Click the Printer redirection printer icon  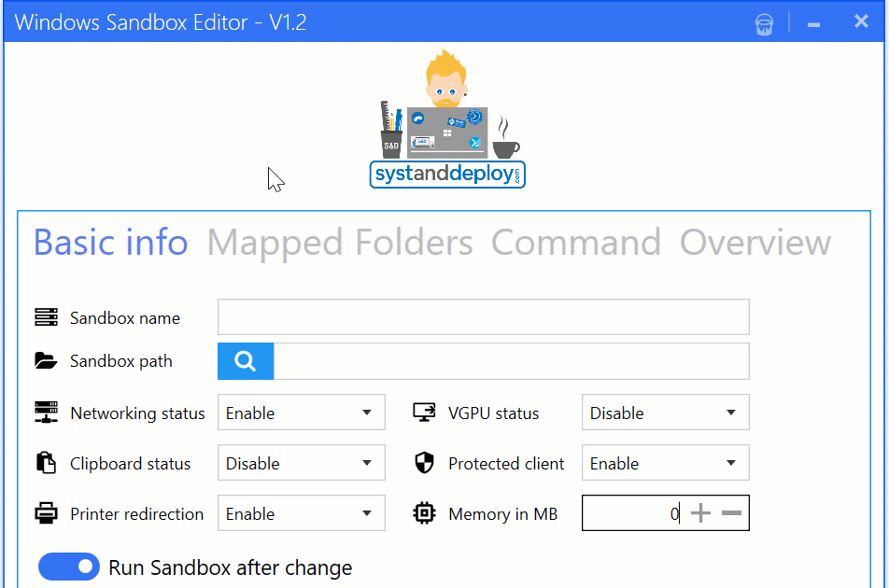45,513
